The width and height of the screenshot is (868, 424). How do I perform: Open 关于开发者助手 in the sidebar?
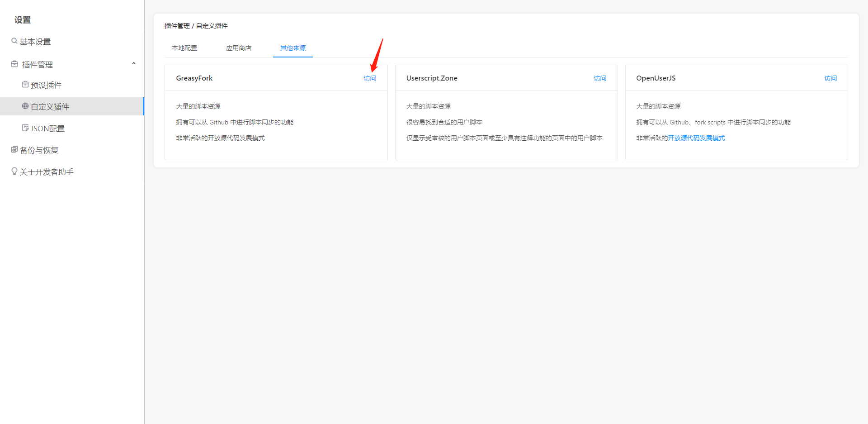pos(46,171)
